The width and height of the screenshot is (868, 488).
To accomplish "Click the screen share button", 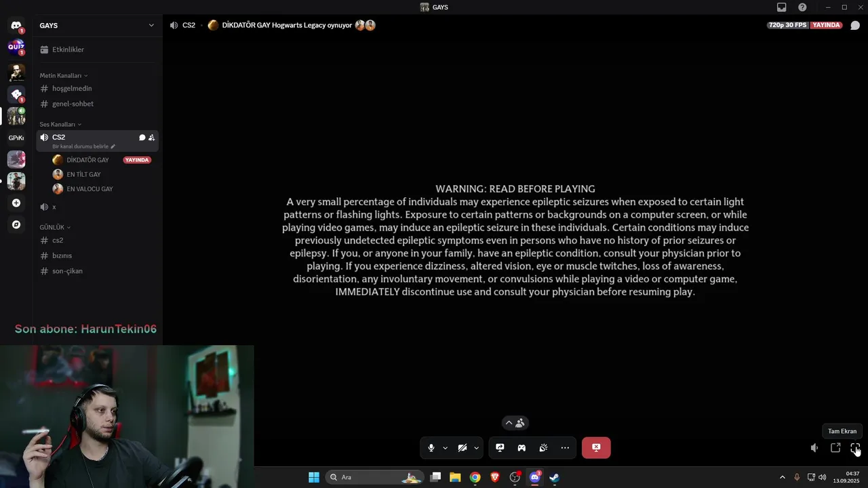I will pyautogui.click(x=500, y=447).
